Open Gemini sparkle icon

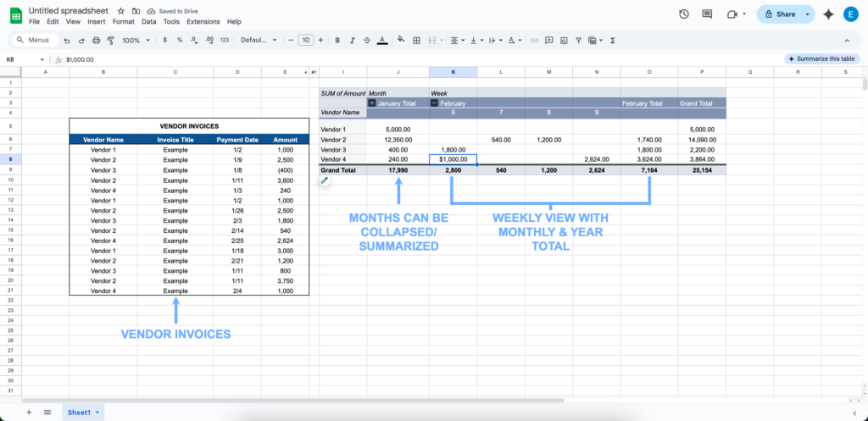coord(829,14)
